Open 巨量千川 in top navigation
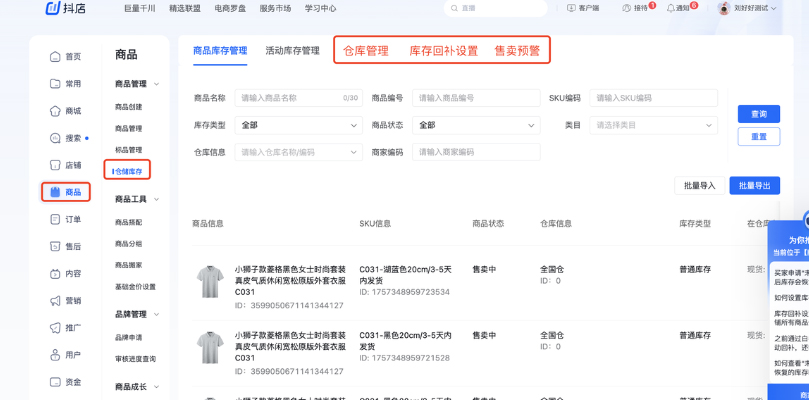Image resolution: width=809 pixels, height=400 pixels. click(139, 8)
